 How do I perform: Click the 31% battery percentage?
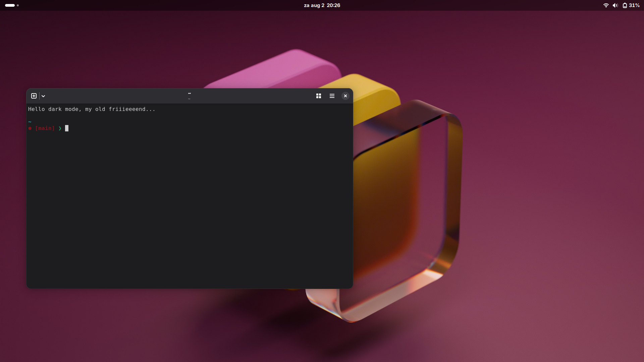click(x=634, y=5)
